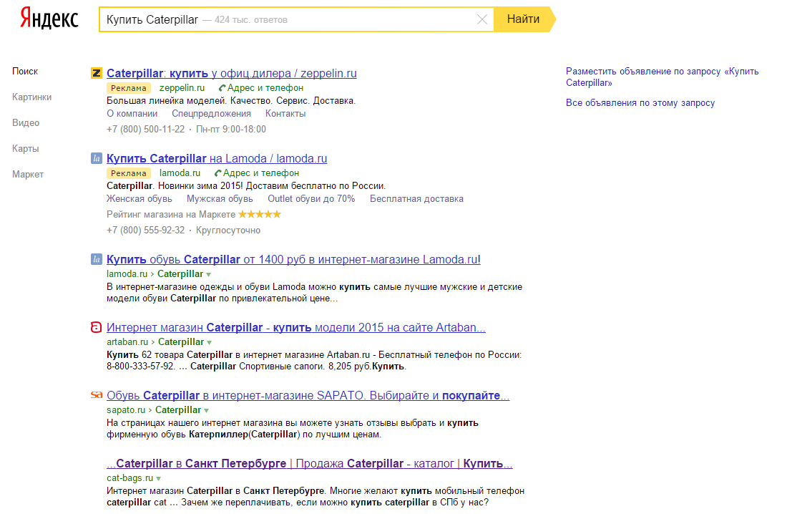Viewport: 812px width, 514px height.
Task: Click the 'Реклама' label on zeppelin.ru ad
Action: click(129, 88)
